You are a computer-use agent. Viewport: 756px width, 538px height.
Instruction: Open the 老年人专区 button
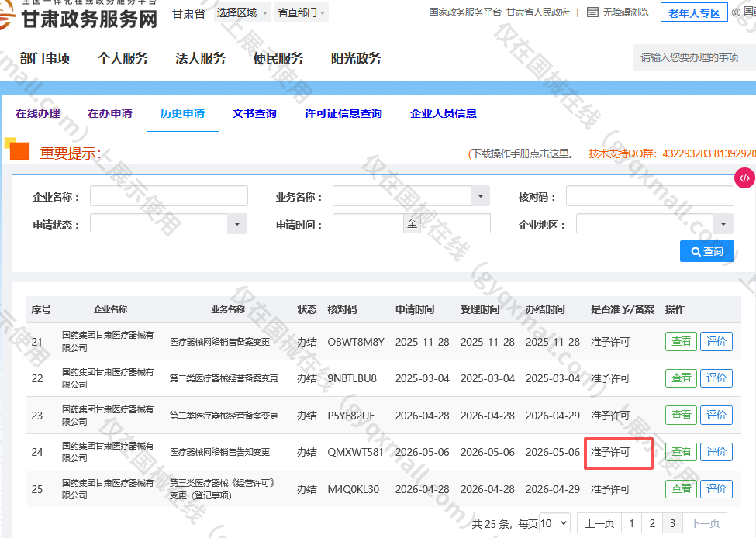(694, 13)
